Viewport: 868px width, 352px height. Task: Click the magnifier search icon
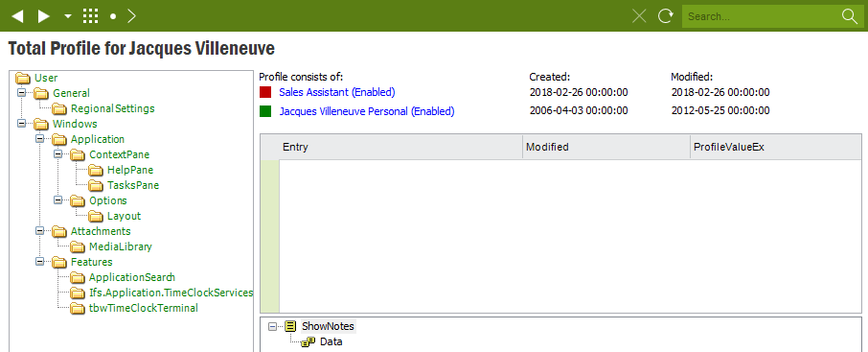click(850, 16)
